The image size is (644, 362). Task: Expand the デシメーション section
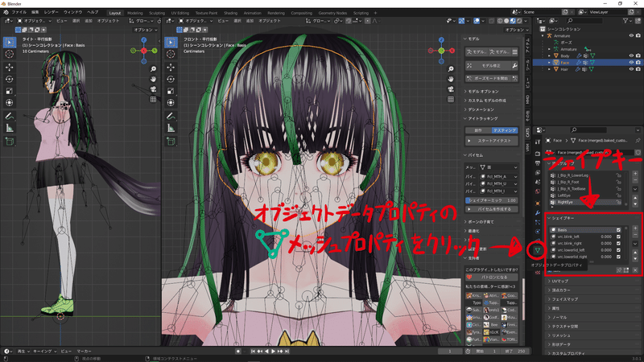tap(481, 109)
